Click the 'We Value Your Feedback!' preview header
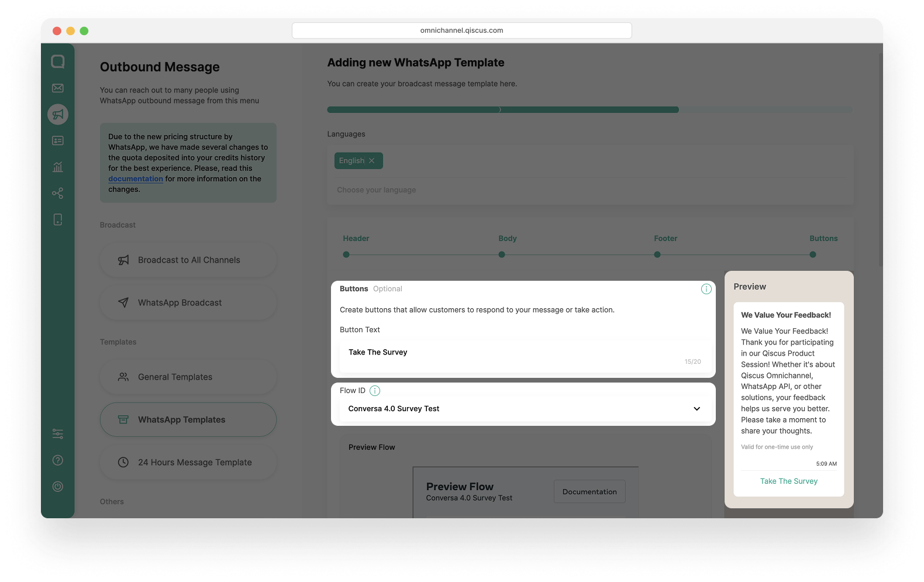The width and height of the screenshot is (924, 582). click(786, 315)
